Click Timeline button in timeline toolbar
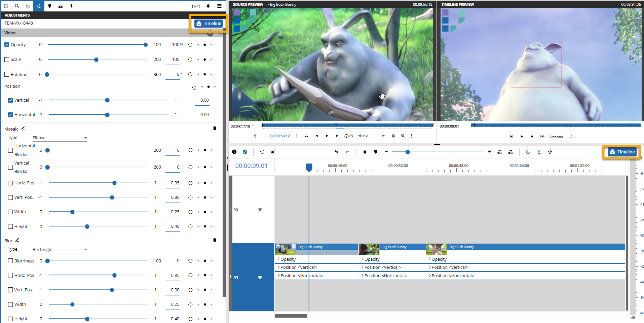Viewport: 644px width, 323px height. pyautogui.click(x=622, y=152)
